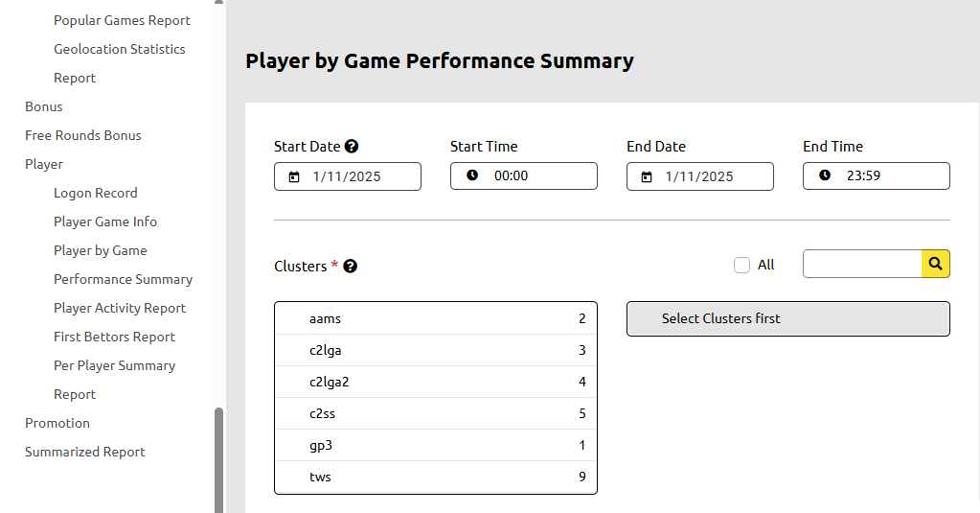Expand the Promotion sidebar section

click(57, 423)
